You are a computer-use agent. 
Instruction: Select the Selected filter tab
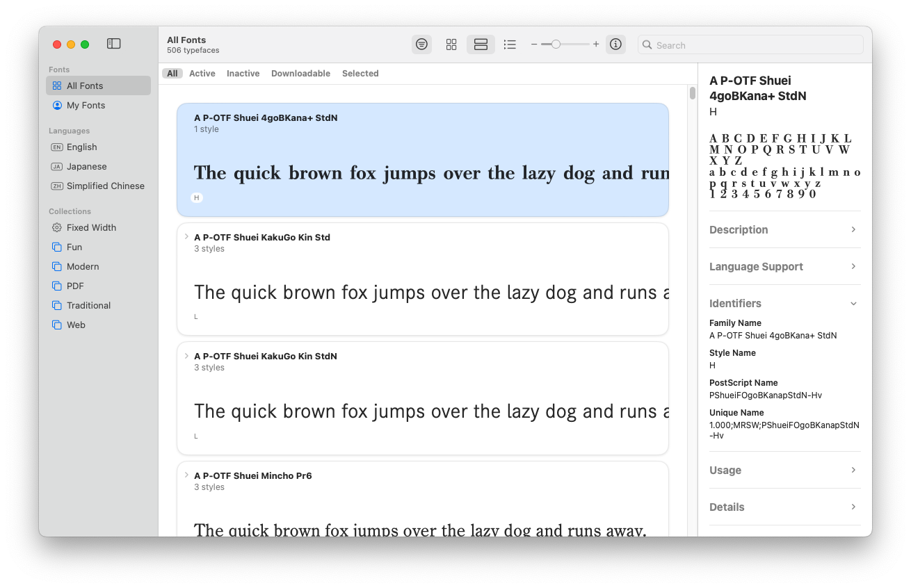pyautogui.click(x=360, y=73)
